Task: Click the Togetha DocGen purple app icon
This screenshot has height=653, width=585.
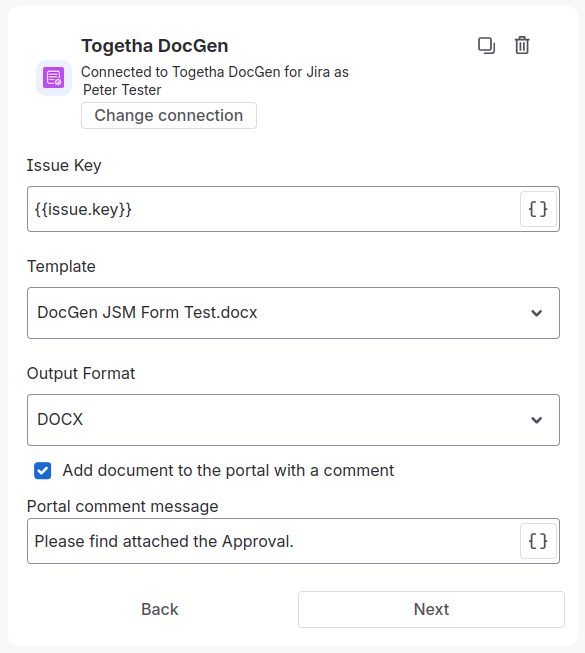Action: 54,78
